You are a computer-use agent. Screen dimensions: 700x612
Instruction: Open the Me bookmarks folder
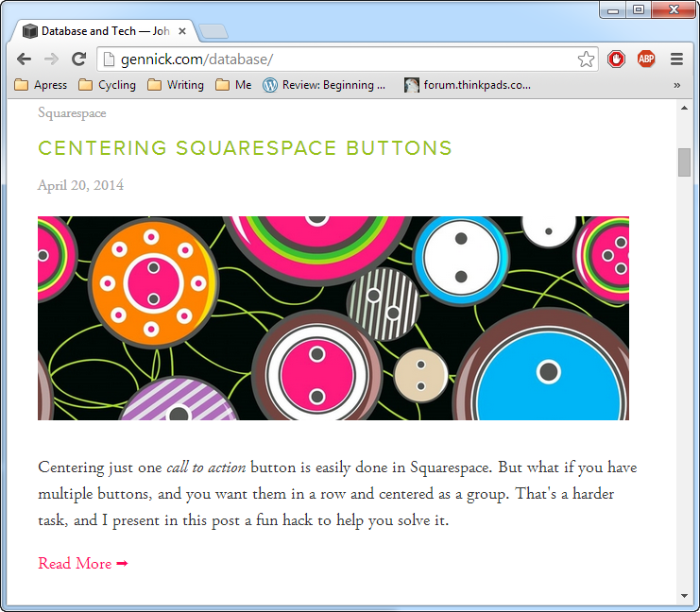(233, 85)
